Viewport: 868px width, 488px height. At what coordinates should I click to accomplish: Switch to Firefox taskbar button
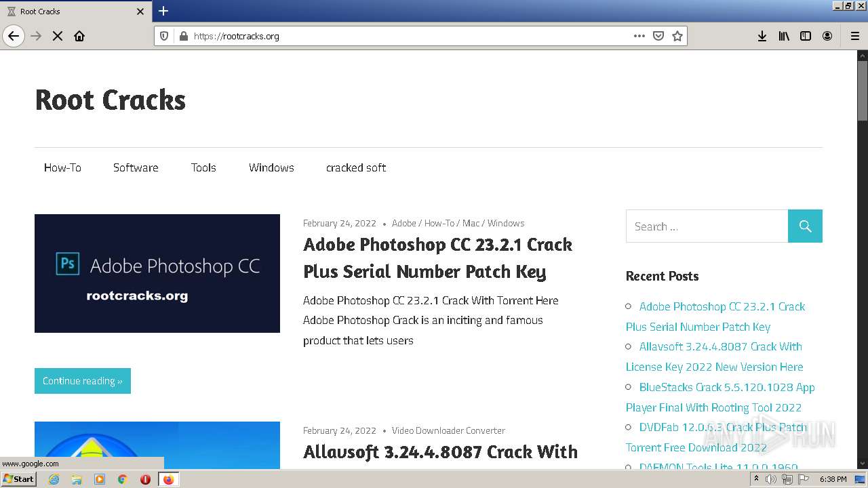168,479
